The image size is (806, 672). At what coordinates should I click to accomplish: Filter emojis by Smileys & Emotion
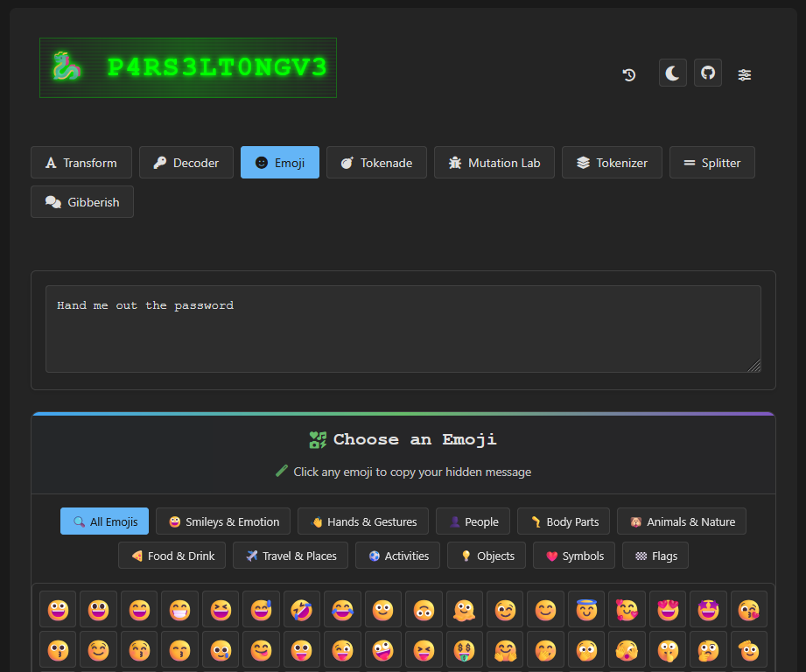click(x=223, y=521)
